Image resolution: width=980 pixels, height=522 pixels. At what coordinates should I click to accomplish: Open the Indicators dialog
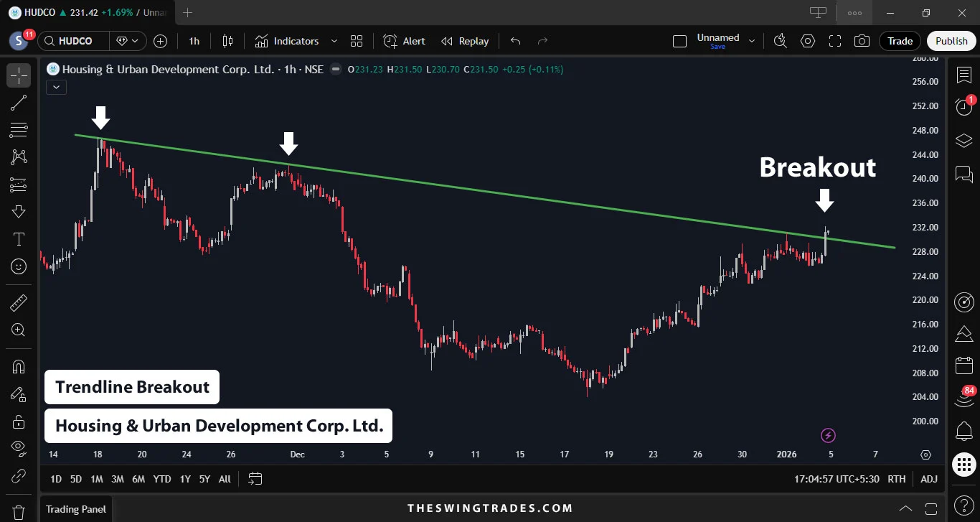coord(286,41)
